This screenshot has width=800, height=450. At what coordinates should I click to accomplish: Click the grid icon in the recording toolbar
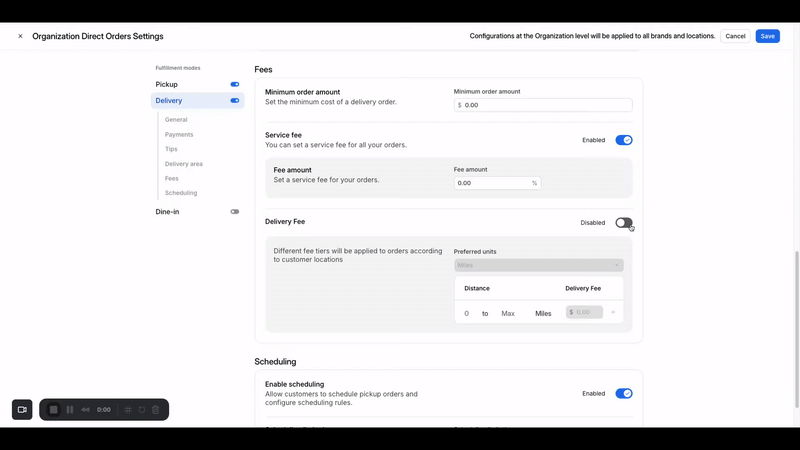128,410
